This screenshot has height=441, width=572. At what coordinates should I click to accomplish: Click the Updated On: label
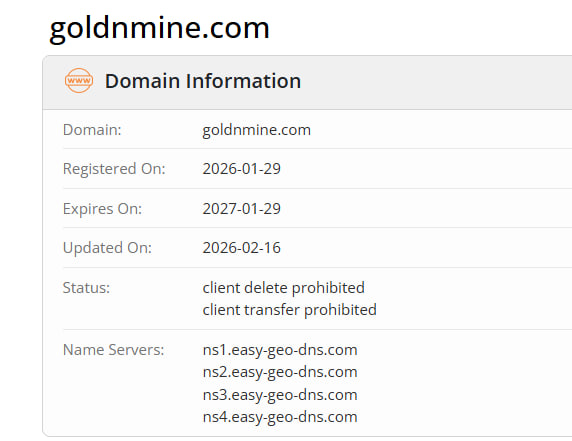[107, 248]
